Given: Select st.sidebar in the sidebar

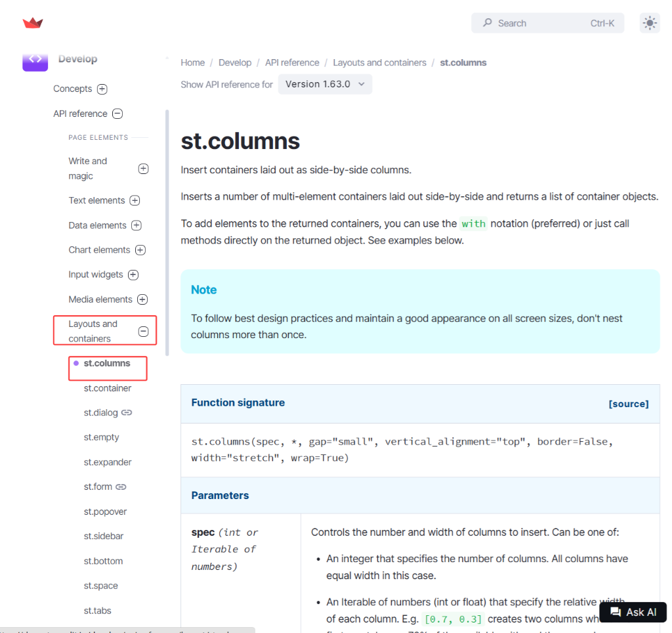Looking at the screenshot, I should click(x=103, y=536).
